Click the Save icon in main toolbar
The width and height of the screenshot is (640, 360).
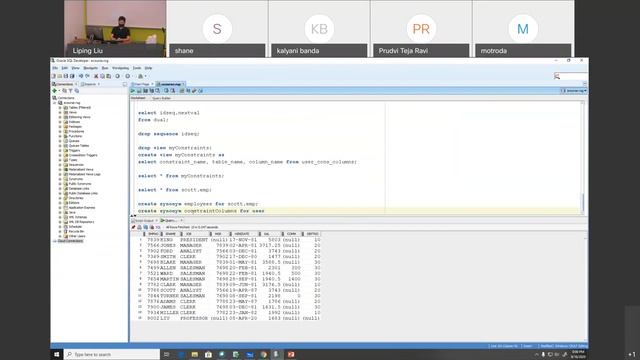66,76
